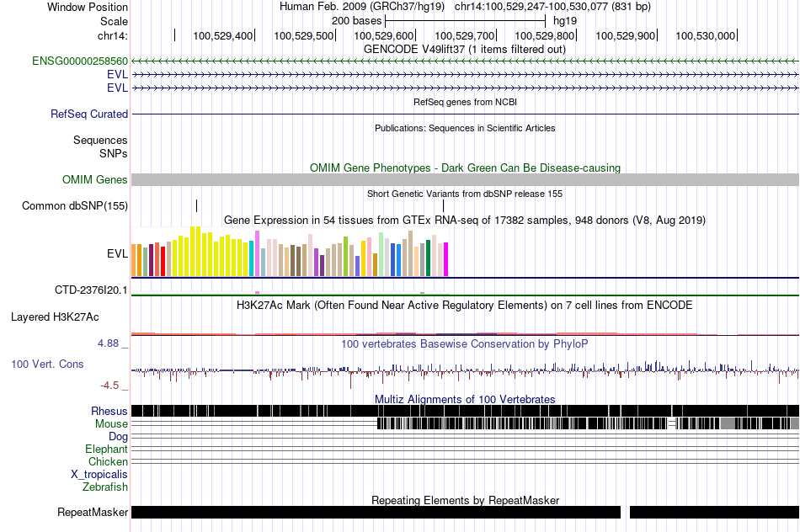800x532 pixels.
Task: Click the Human Feb. 2009 (GRCh37/hg19) title
Action: [362, 7]
